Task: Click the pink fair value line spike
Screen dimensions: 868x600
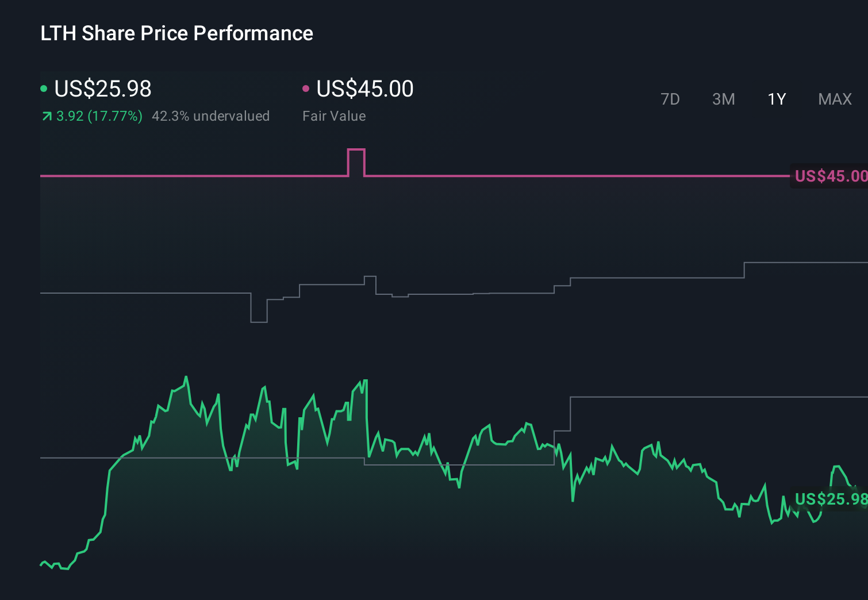Action: [x=356, y=151]
